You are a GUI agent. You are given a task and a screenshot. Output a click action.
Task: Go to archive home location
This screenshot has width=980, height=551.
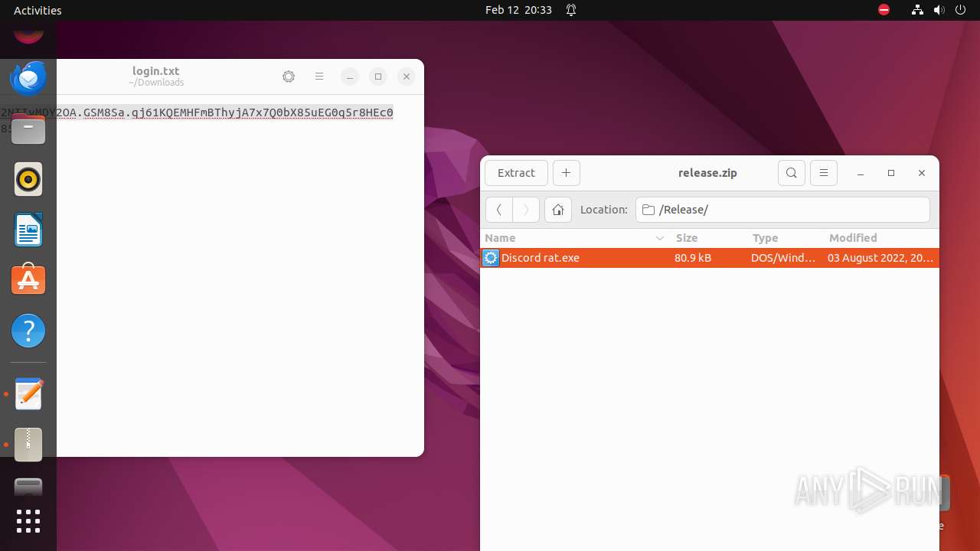(x=558, y=210)
